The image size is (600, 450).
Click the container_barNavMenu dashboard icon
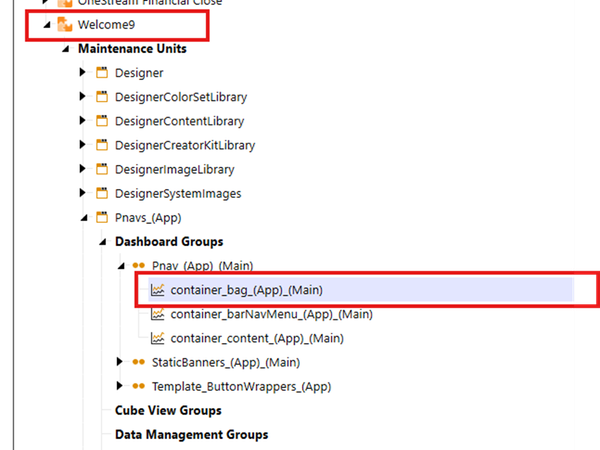[157, 314]
